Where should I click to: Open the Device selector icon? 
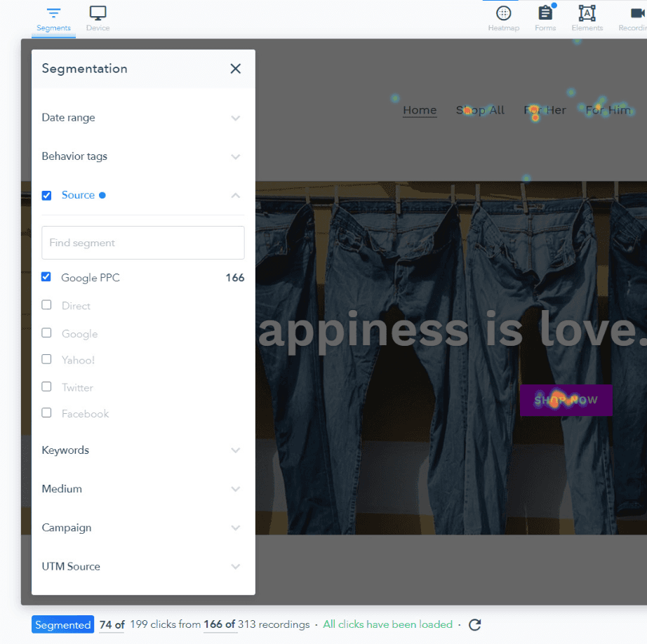coord(98,13)
